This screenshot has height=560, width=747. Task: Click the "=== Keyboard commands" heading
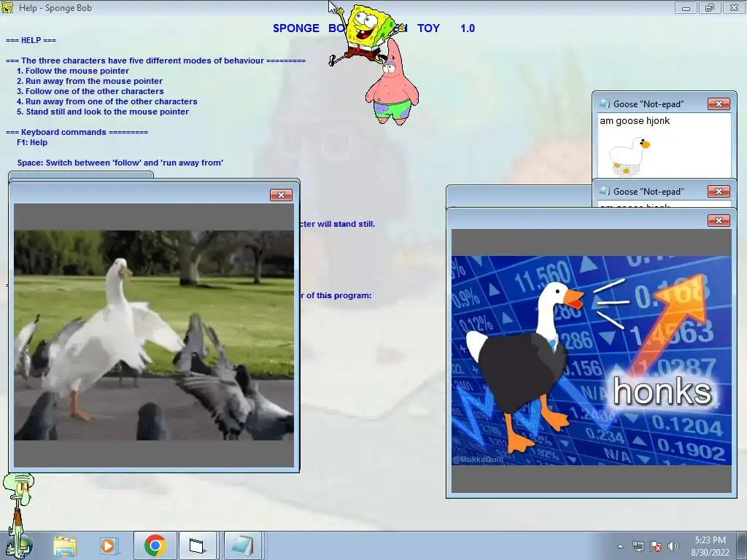click(x=77, y=133)
